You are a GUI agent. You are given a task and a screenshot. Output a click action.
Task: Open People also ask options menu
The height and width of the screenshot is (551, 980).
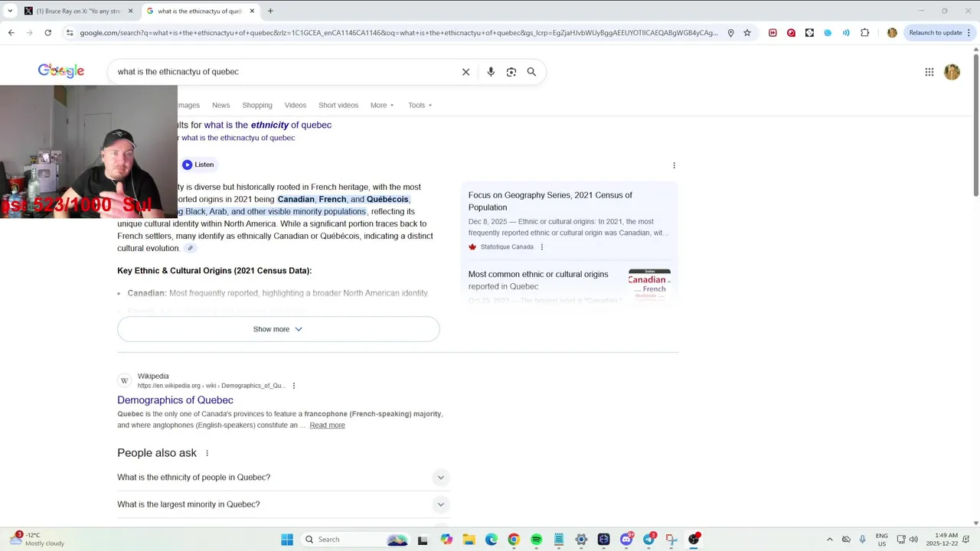207,453
